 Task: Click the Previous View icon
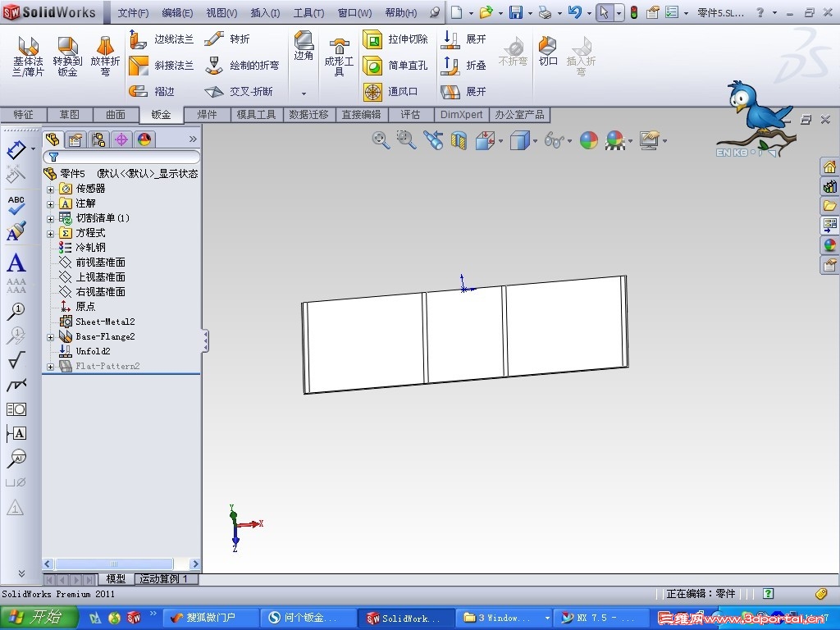pyautogui.click(x=433, y=140)
